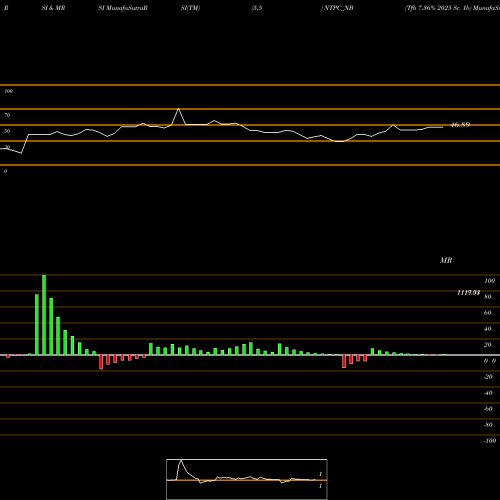The image size is (500, 500).
Task: Click the MR axis label 60
Action: click(x=488, y=313)
